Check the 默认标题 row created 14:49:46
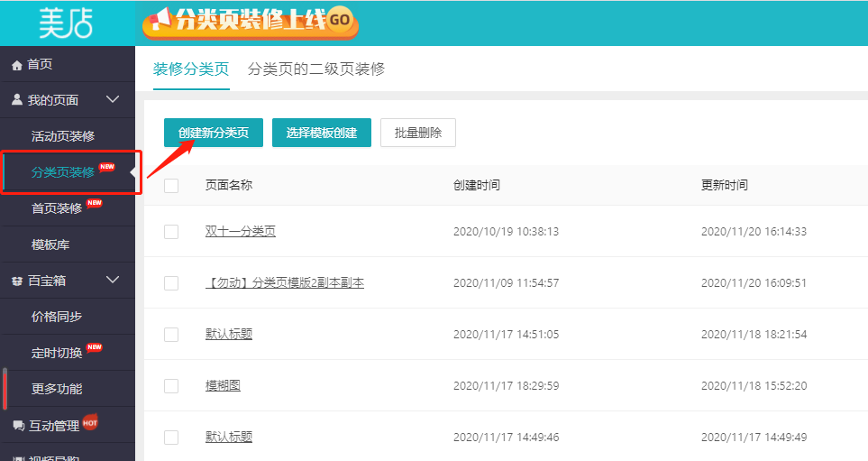Screen dimensions: 868x461 (x=171, y=438)
